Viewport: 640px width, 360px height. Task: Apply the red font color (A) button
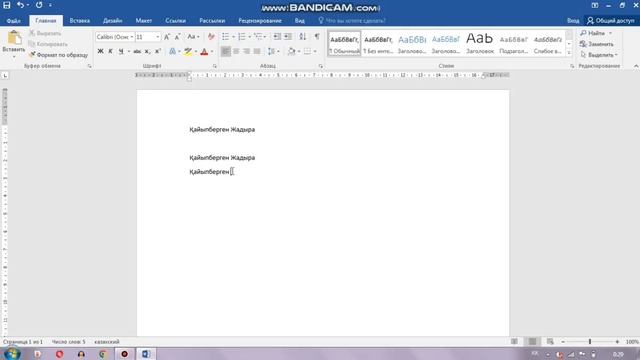(204, 51)
